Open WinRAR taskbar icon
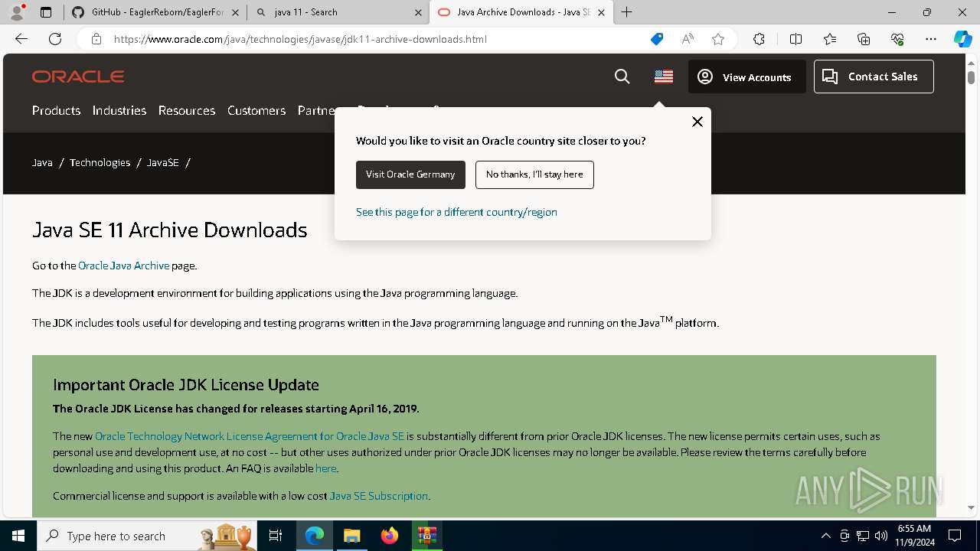 pos(426,536)
